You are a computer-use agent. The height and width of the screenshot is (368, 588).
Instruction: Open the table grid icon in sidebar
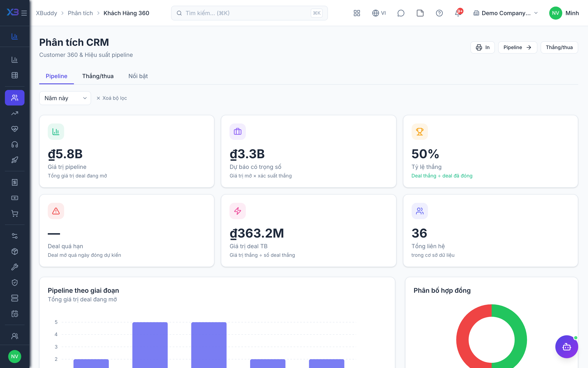(x=14, y=75)
